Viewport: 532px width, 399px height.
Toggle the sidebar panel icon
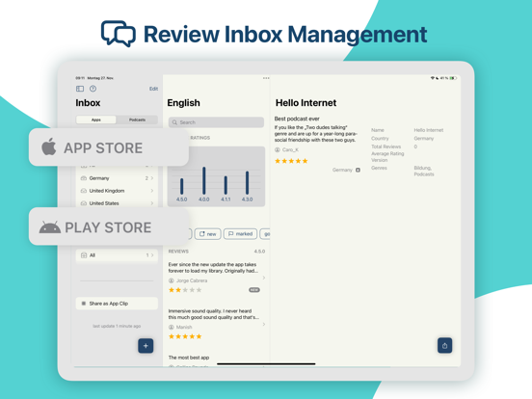80,89
